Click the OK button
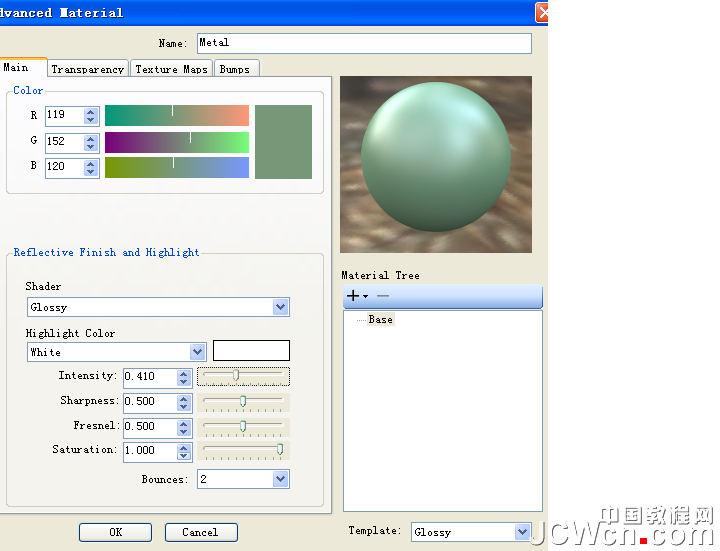The height and width of the screenshot is (551, 720). click(x=115, y=532)
